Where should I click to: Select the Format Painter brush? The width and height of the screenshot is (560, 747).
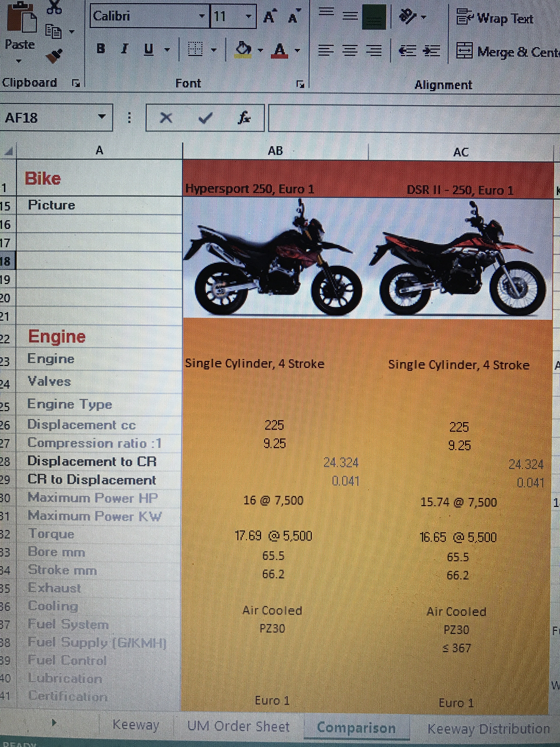click(x=54, y=56)
